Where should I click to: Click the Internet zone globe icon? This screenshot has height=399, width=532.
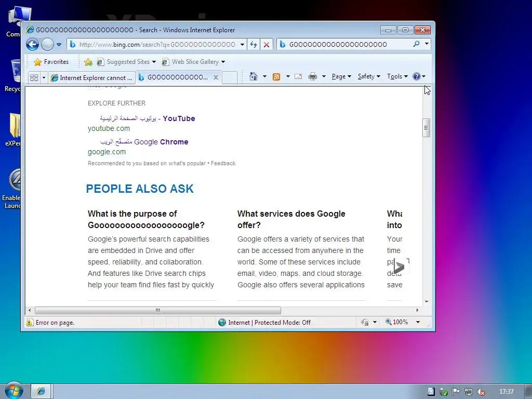point(222,322)
